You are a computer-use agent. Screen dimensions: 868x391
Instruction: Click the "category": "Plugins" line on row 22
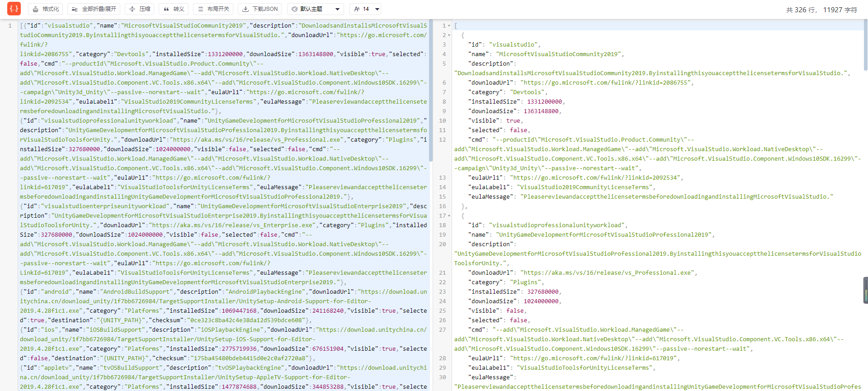click(506, 282)
